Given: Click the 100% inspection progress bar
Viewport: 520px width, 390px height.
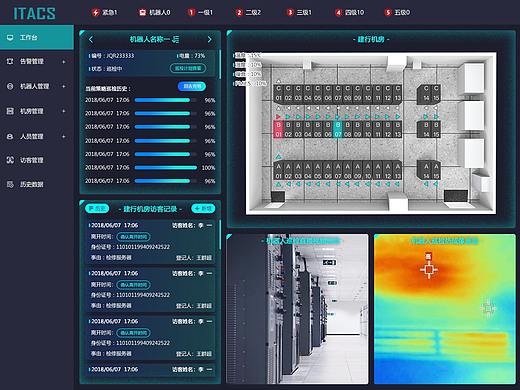Looking at the screenshot, I should [166, 168].
